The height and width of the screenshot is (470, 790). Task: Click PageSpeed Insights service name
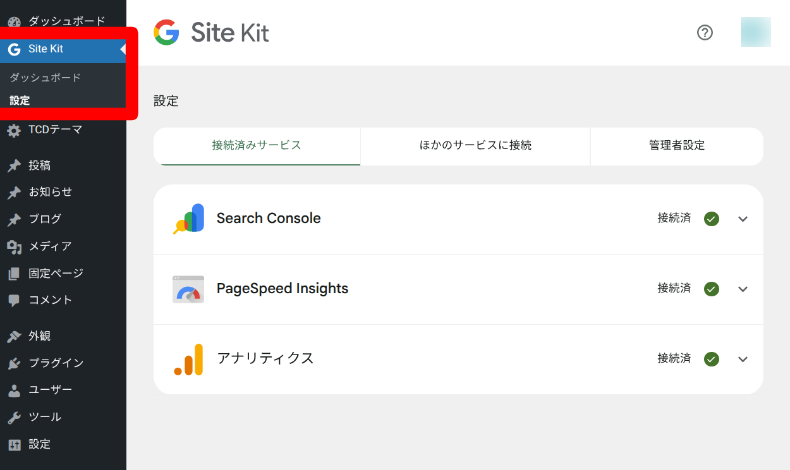point(282,289)
